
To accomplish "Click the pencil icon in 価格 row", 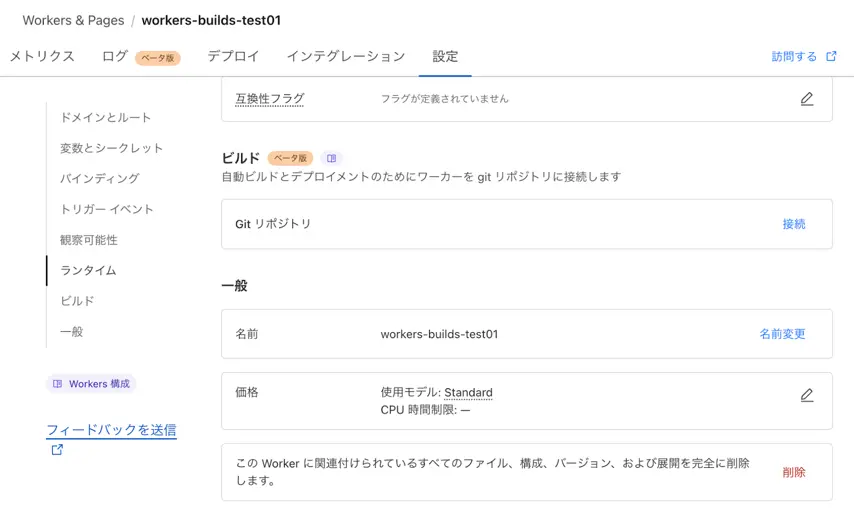I will click(807, 395).
